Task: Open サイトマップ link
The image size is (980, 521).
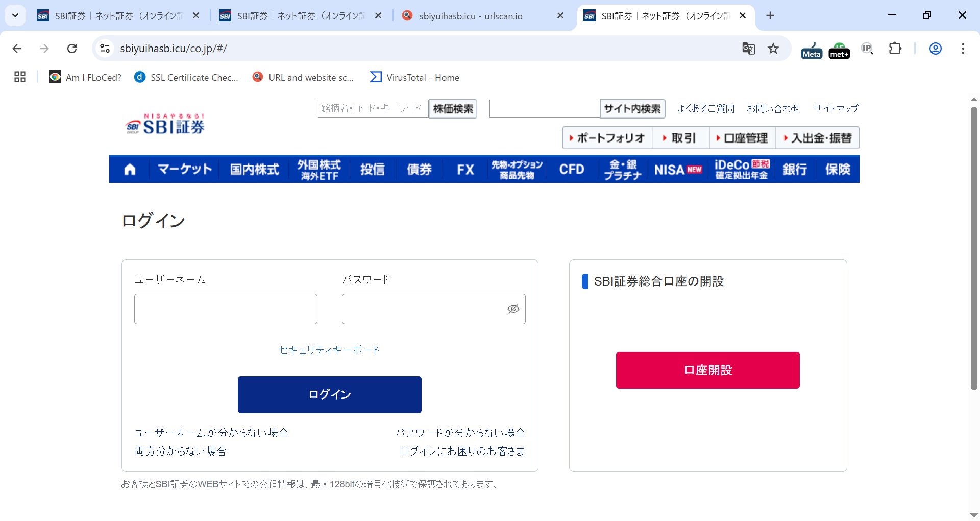Action: 836,108
